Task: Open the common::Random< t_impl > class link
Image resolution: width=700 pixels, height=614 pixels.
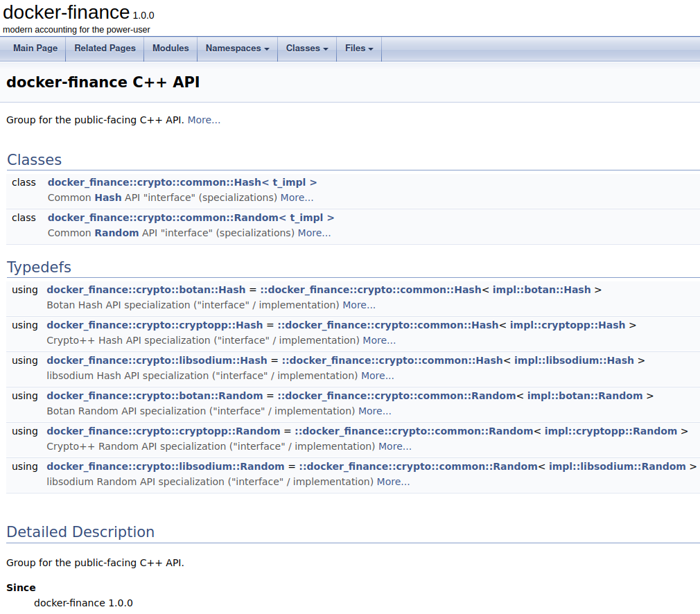Action: 191,218
